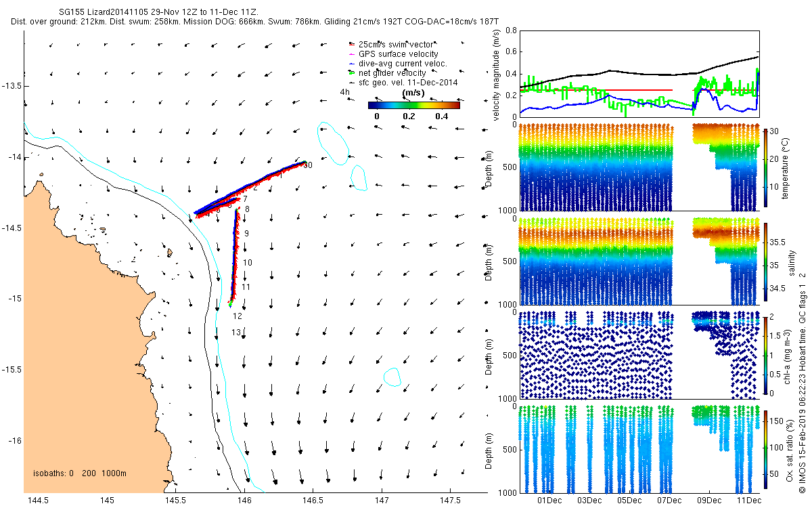Image resolution: width=812 pixels, height=508 pixels.
Task: Click the '-14.5' latitude tick label
Action: [x=12, y=228]
